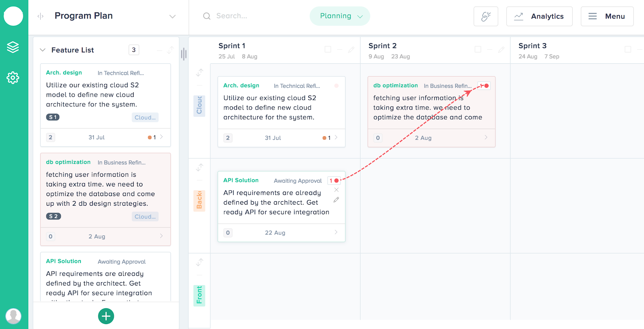
Task: Select the Frontend swimlane label
Action: pyautogui.click(x=199, y=295)
